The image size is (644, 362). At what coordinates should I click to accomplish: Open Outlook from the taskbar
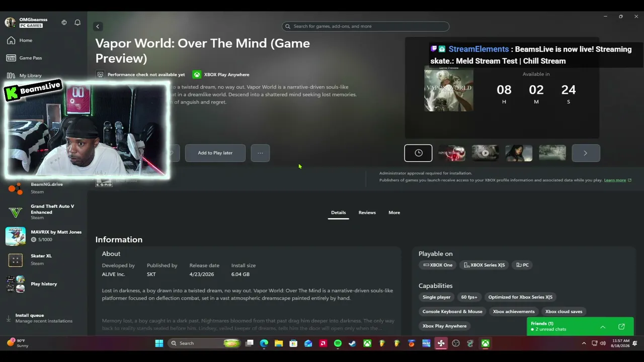308,343
